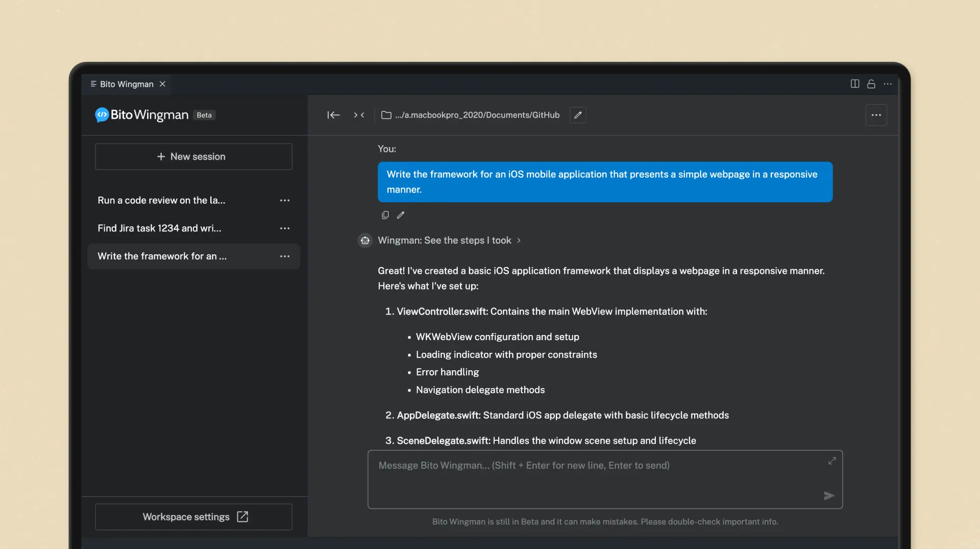Image resolution: width=980 pixels, height=549 pixels.
Task: Select the Bito Wingman editor tab
Action: click(x=126, y=84)
